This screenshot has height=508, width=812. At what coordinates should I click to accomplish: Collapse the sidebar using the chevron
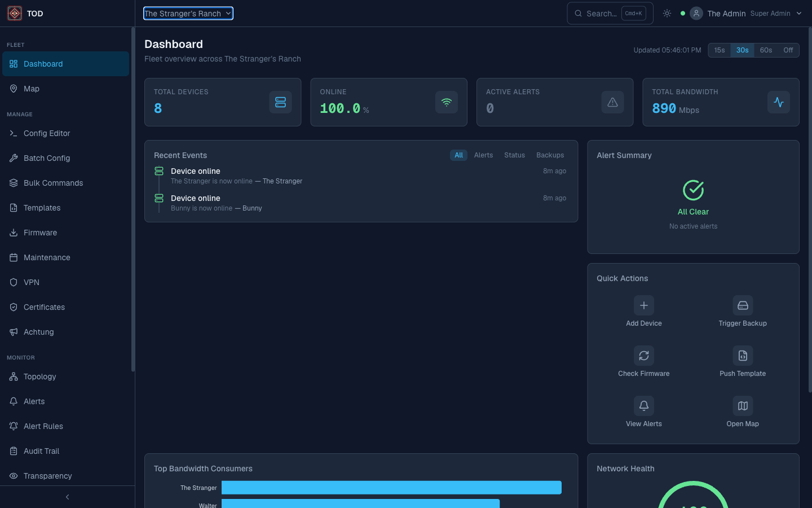click(x=67, y=497)
